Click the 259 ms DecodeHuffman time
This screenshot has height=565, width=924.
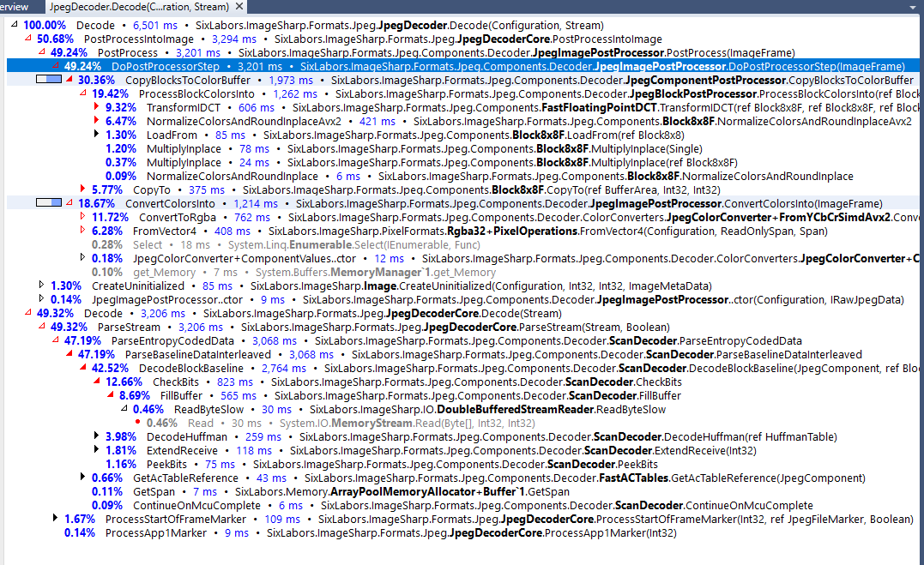click(x=263, y=436)
